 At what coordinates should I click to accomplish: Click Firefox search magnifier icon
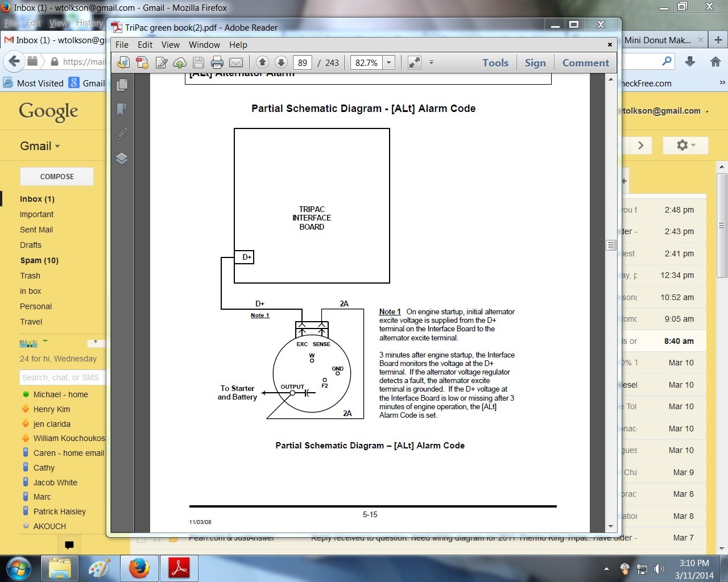tap(667, 61)
